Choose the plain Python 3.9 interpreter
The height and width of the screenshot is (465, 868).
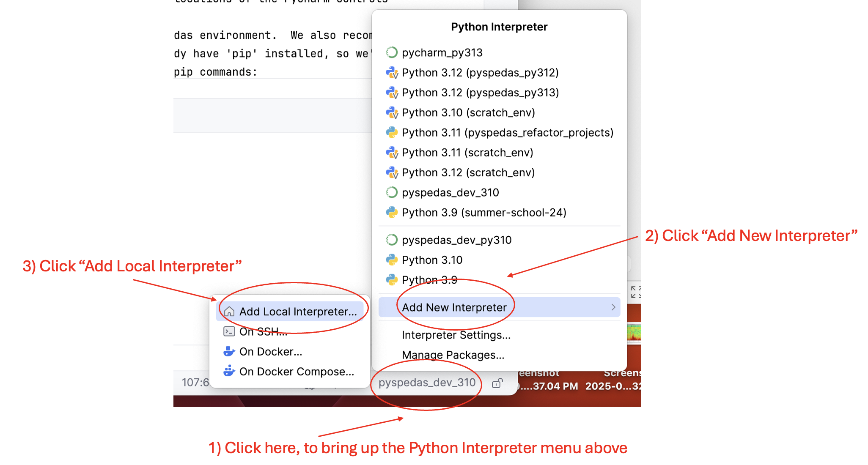point(499,280)
